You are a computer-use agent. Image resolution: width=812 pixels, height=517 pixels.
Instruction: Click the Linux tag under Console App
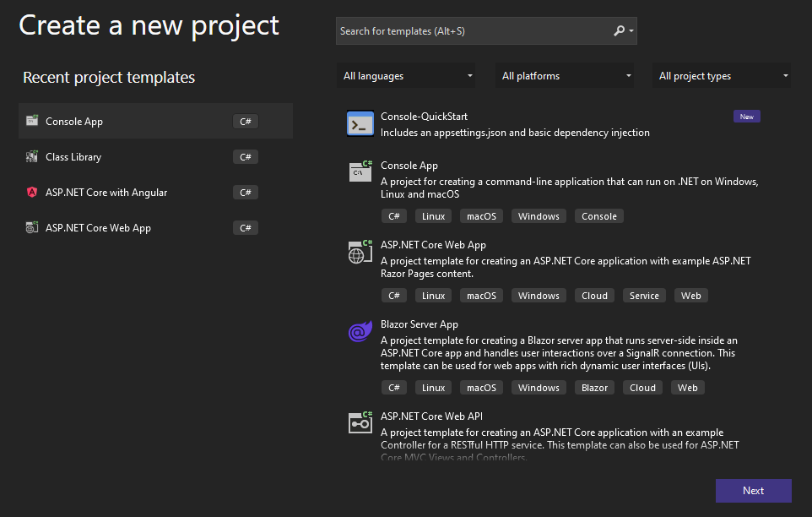(x=434, y=216)
